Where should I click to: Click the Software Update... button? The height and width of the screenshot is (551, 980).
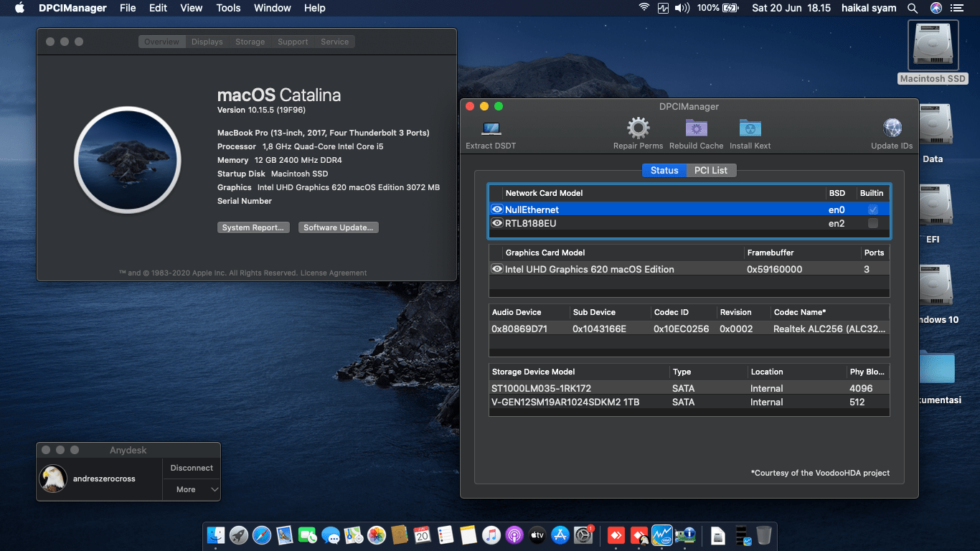pos(338,227)
